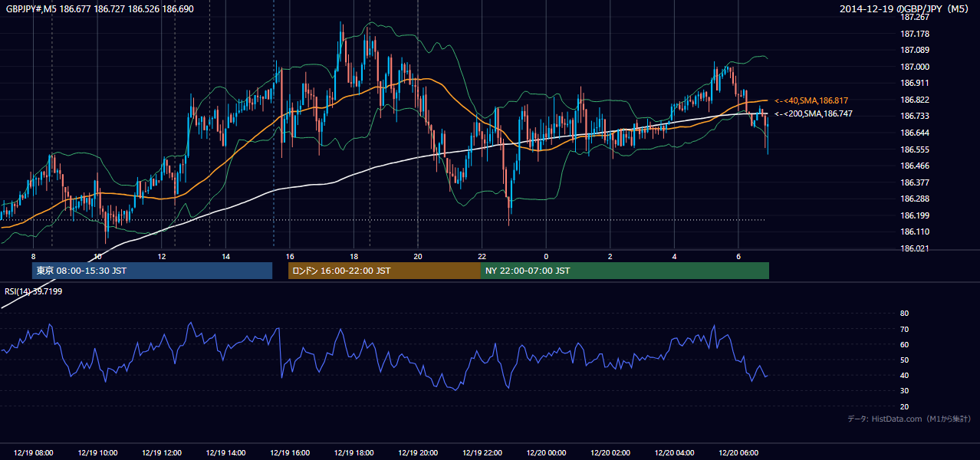980x460 pixels.
Task: Click RSI scale value 20
Action: pos(904,406)
